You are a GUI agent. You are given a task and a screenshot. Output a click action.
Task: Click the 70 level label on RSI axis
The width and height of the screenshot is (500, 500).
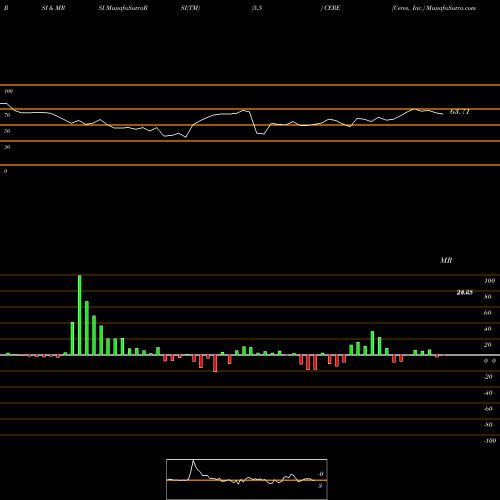tap(7, 115)
